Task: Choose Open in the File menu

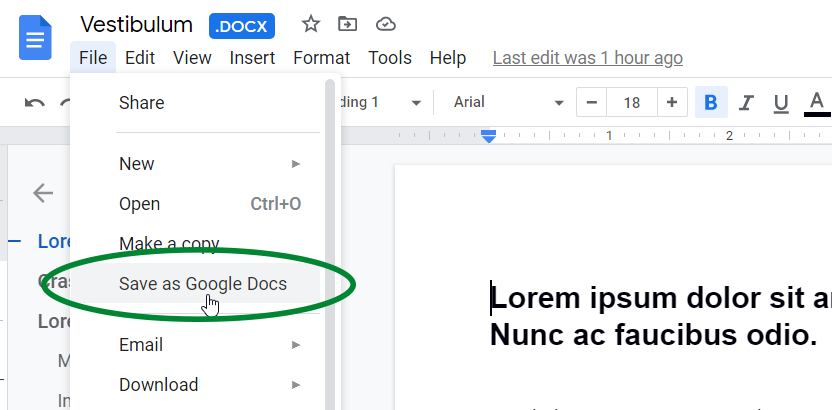Action: click(199, 204)
